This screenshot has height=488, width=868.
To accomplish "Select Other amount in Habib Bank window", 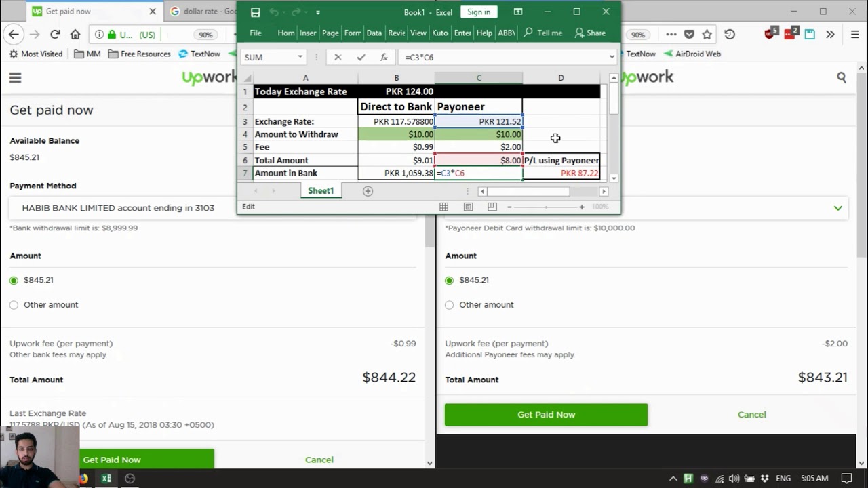I will coord(14,305).
